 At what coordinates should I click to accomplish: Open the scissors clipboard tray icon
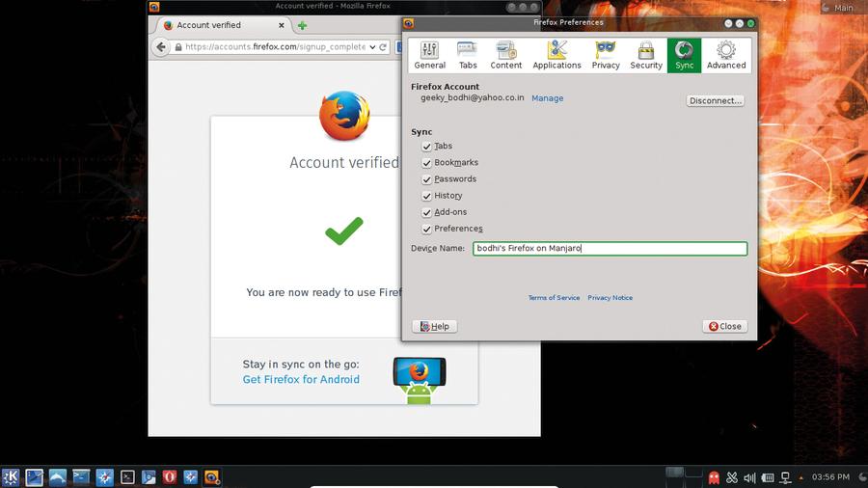click(x=732, y=477)
